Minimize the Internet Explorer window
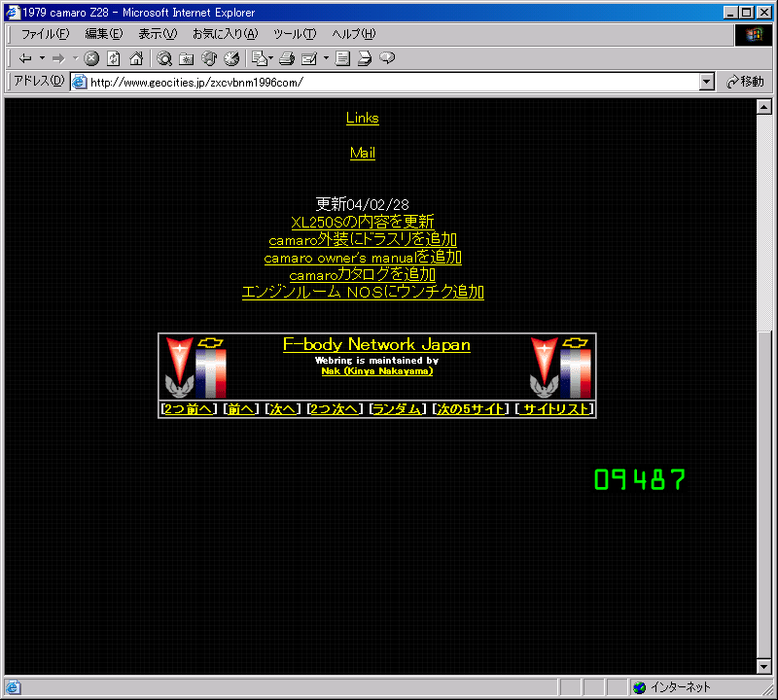778x700 pixels. [x=730, y=13]
